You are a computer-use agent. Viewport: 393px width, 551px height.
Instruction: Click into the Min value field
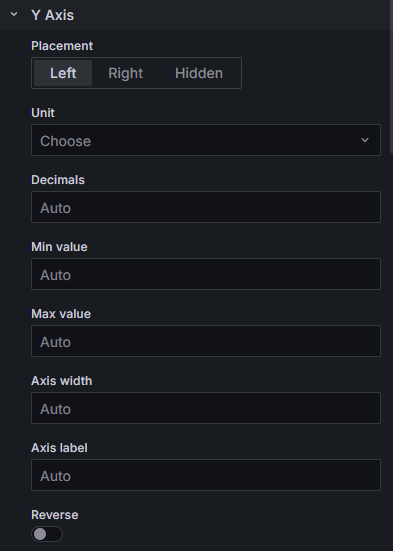pos(206,274)
